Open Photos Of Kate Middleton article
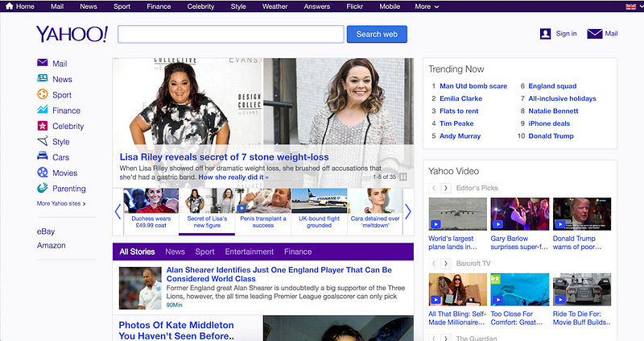The image size is (644, 341). pos(176,331)
